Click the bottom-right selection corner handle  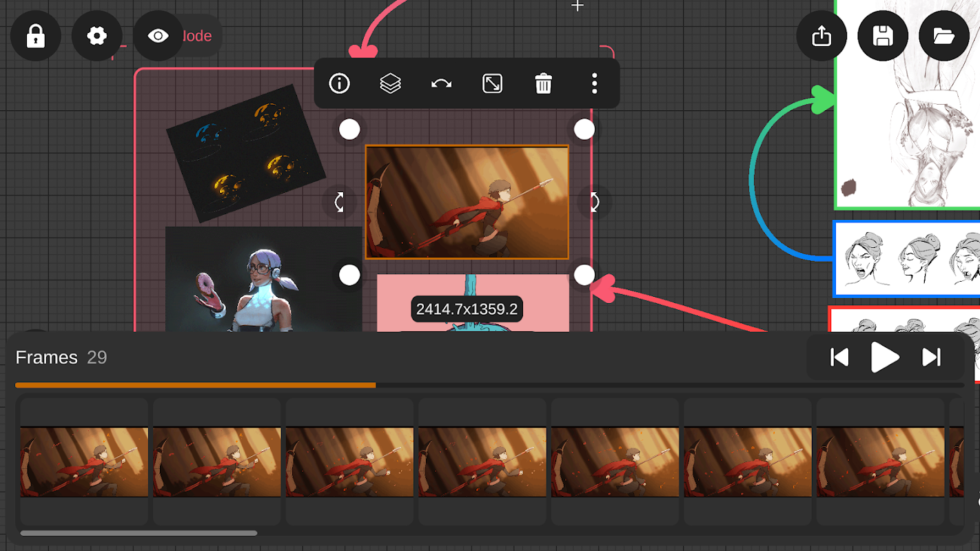pyautogui.click(x=584, y=275)
